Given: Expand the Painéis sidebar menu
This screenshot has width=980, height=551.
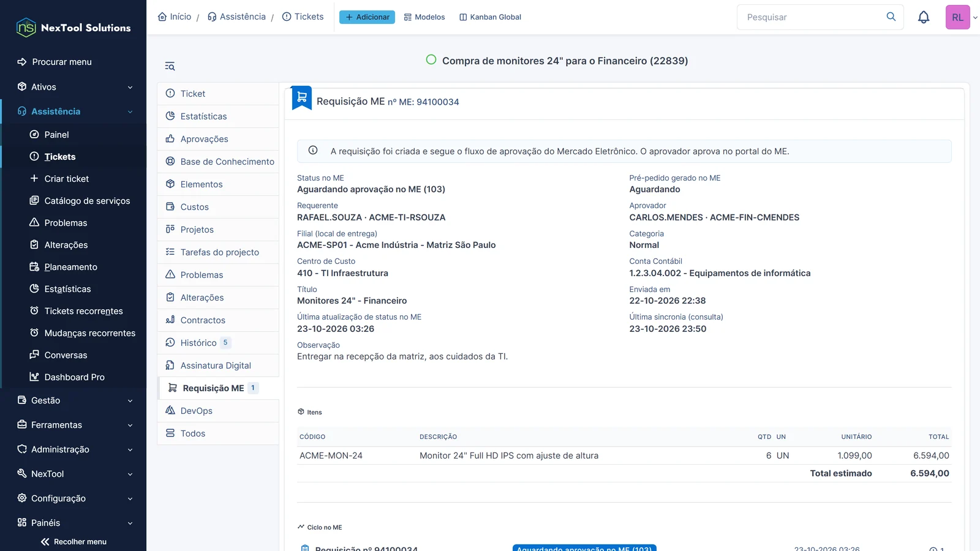Looking at the screenshot, I should click(x=73, y=523).
